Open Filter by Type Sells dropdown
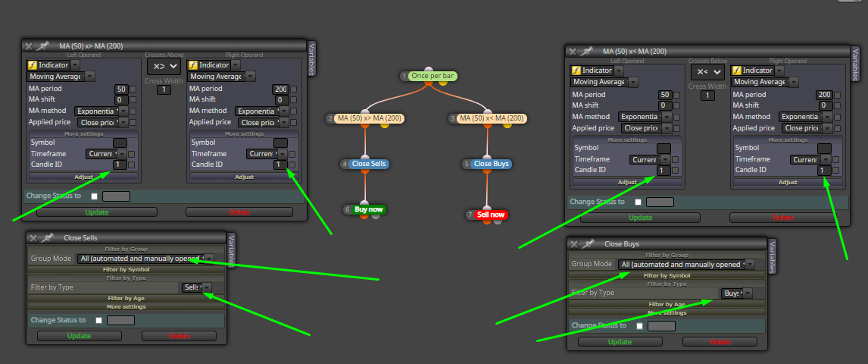 pos(196,287)
